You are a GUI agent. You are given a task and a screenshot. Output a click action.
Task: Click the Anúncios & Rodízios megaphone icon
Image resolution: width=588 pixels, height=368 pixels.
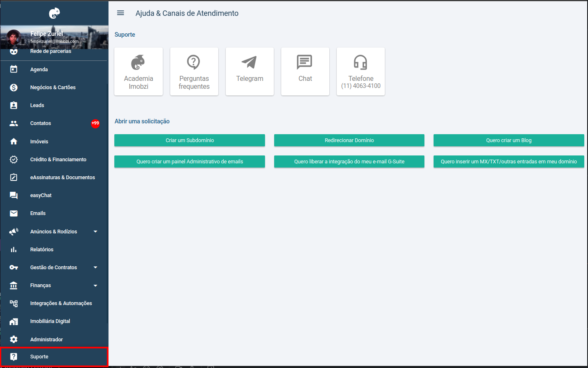click(x=14, y=231)
